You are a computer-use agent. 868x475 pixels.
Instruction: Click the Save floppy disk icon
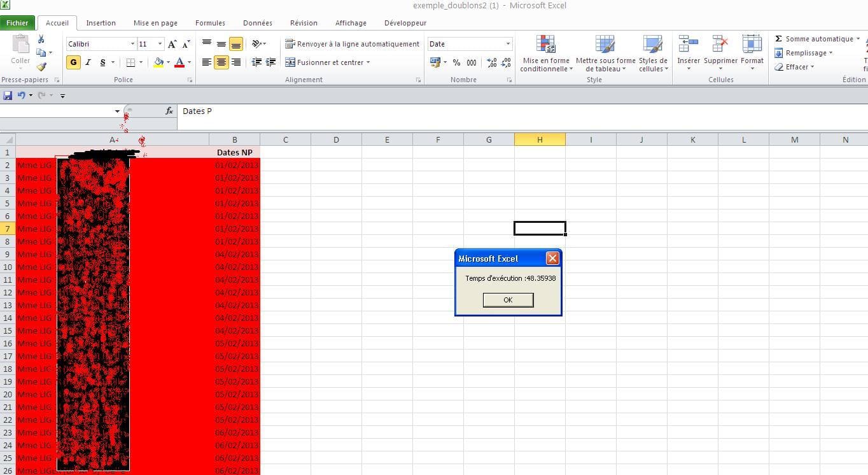8,96
